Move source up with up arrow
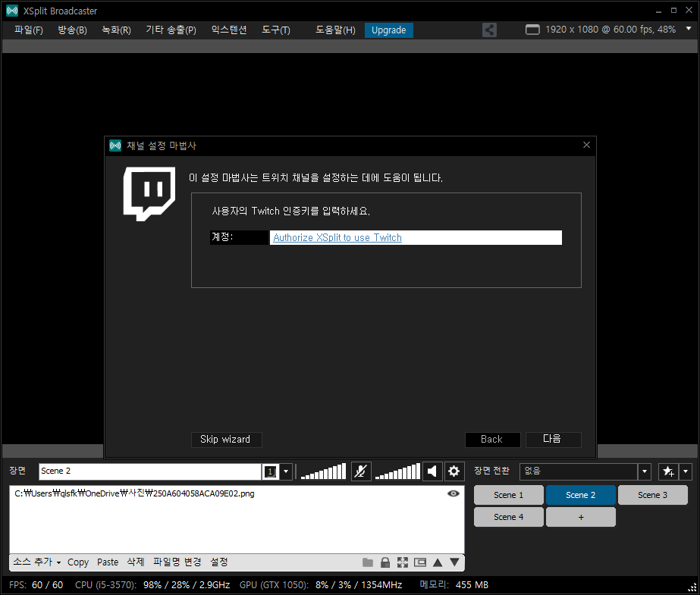The height and width of the screenshot is (595, 700). 438,562
